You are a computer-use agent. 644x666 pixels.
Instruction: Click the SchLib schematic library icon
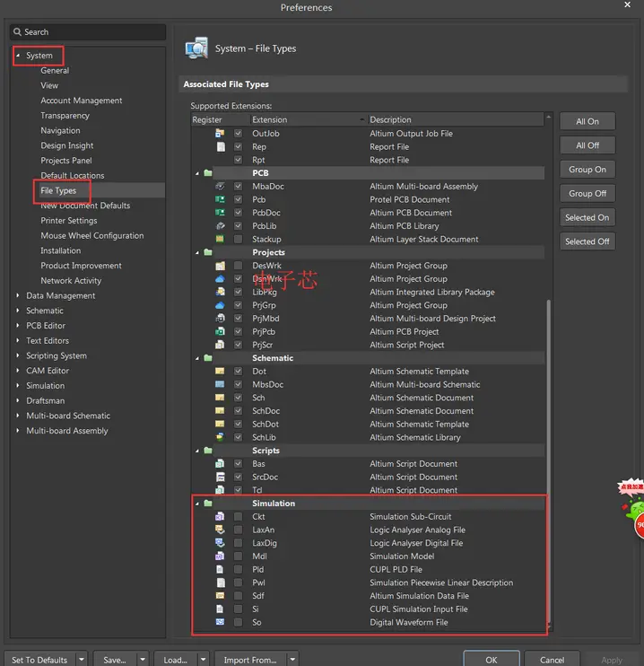(220, 437)
